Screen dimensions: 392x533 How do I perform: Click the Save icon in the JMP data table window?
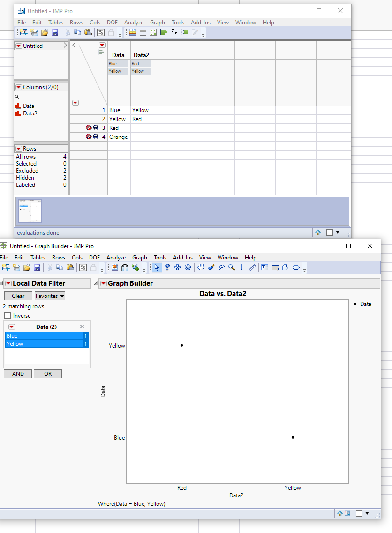pos(55,32)
